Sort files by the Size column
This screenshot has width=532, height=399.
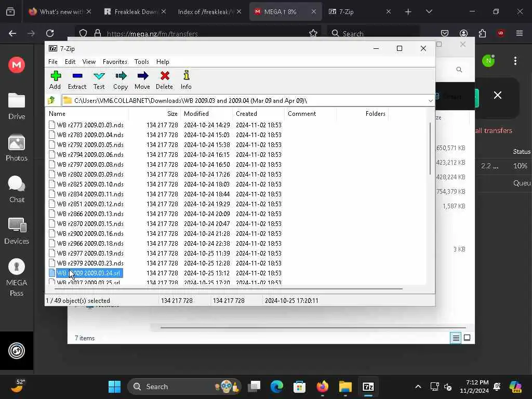155,114
